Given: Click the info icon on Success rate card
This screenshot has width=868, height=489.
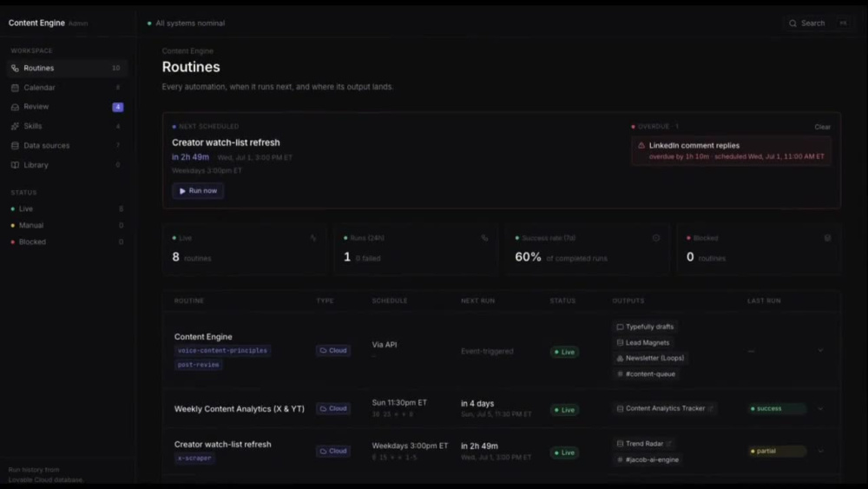Looking at the screenshot, I should [x=656, y=238].
